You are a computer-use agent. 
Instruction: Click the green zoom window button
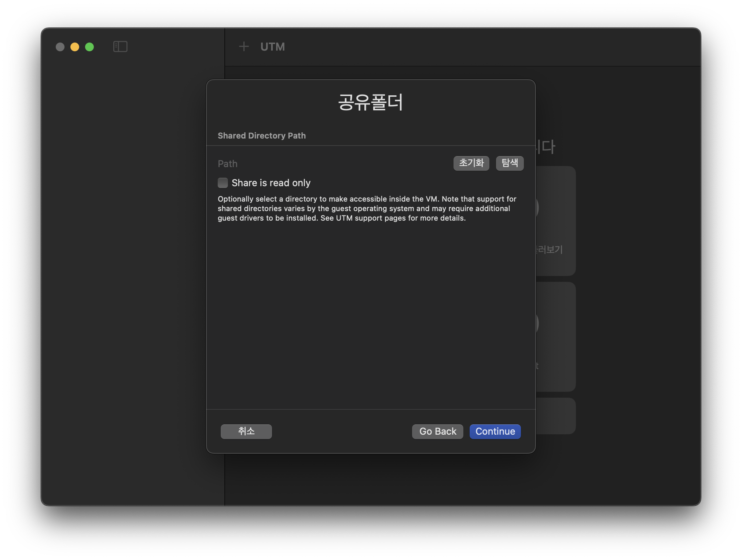89,47
